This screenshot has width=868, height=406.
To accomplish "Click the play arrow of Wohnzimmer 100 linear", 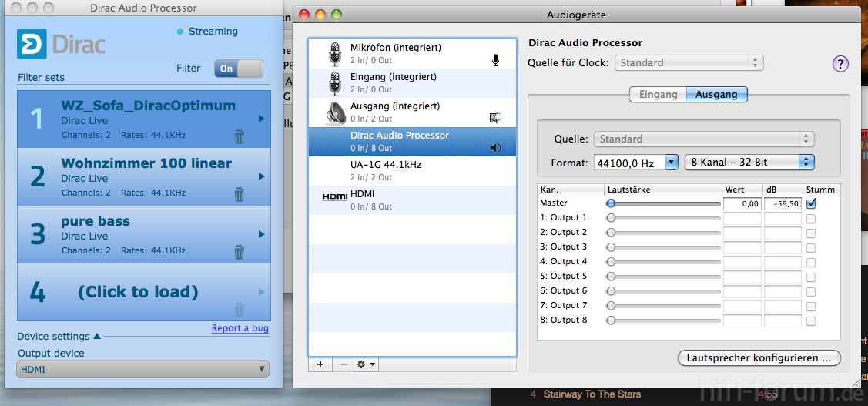I will (x=262, y=176).
